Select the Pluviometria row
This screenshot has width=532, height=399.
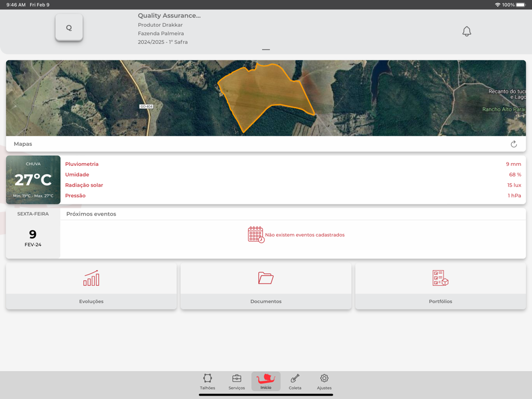click(x=293, y=164)
